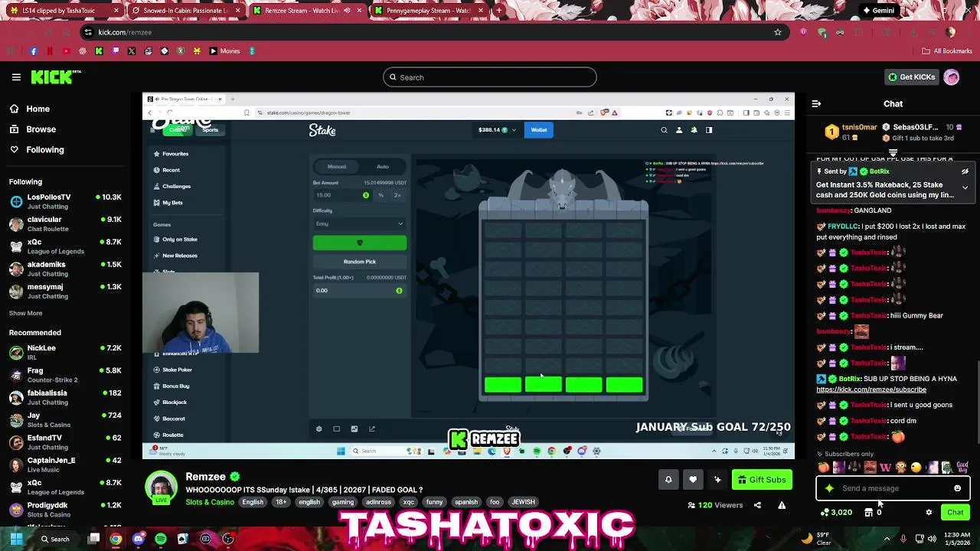
Task: Click Remzee's live avatar
Action: tap(162, 487)
